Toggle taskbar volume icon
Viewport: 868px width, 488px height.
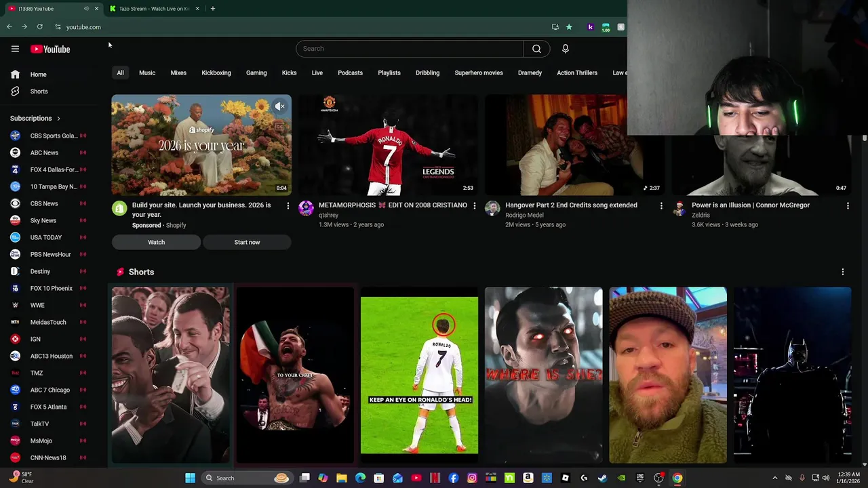tap(826, 478)
